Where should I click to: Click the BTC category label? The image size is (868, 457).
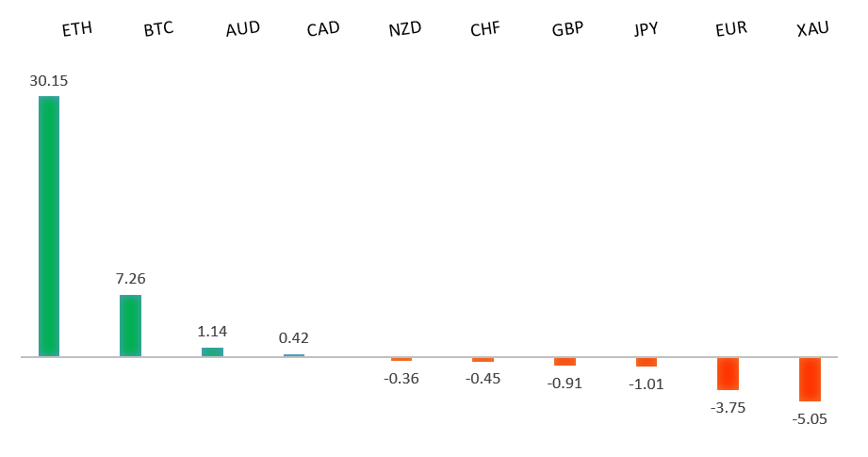point(158,29)
